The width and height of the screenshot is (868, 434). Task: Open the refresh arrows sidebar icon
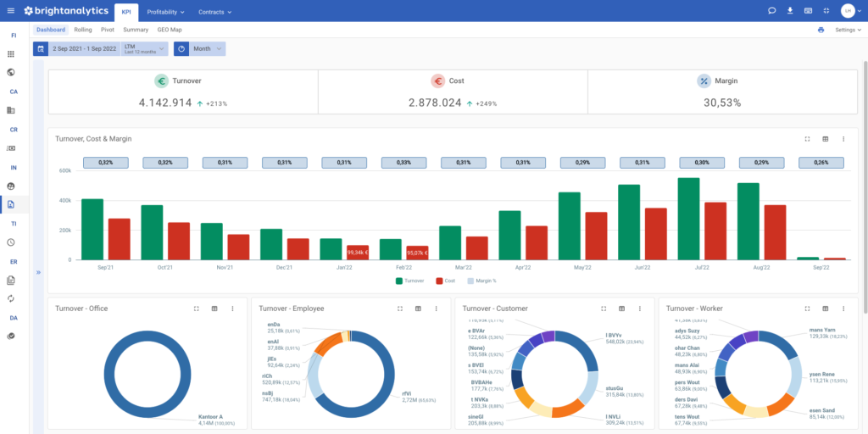(x=10, y=298)
